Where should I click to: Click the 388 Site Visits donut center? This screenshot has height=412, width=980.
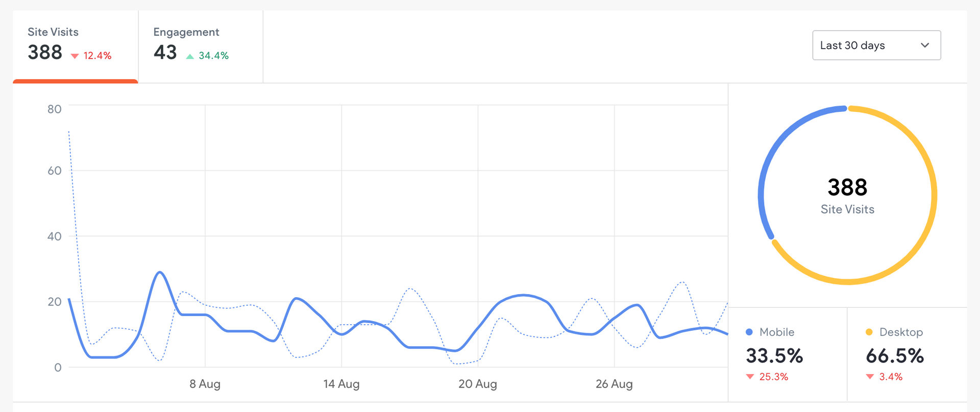tap(847, 195)
